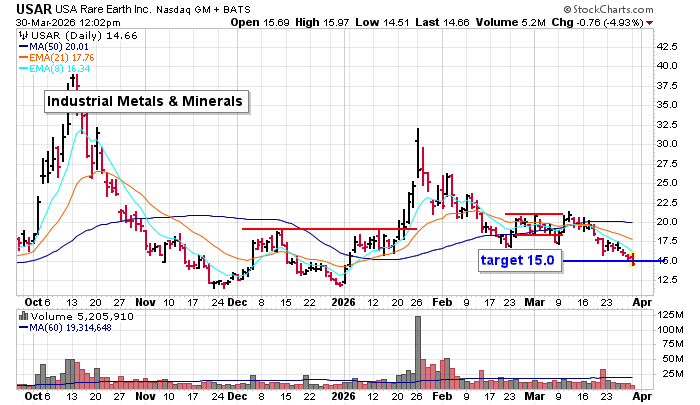Click the long red resistance line near 19
Viewport: 700px width, 405px height.
tap(328, 229)
